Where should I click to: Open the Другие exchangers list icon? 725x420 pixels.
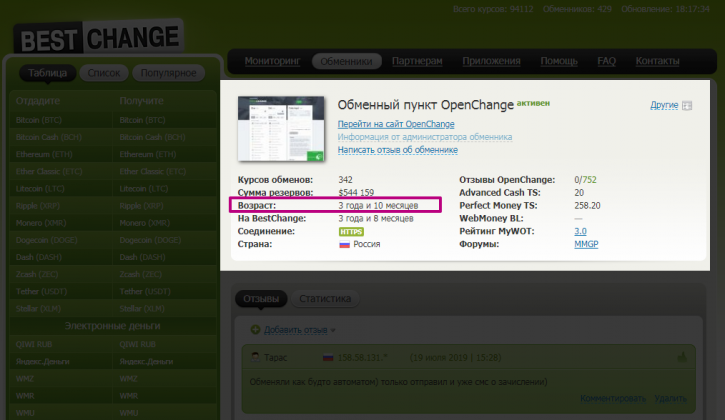(687, 106)
